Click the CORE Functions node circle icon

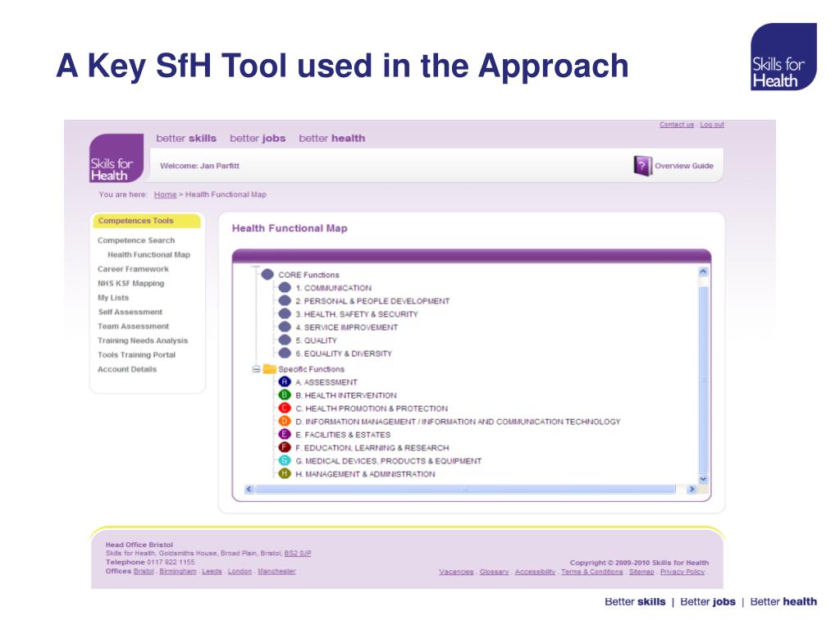(x=267, y=275)
